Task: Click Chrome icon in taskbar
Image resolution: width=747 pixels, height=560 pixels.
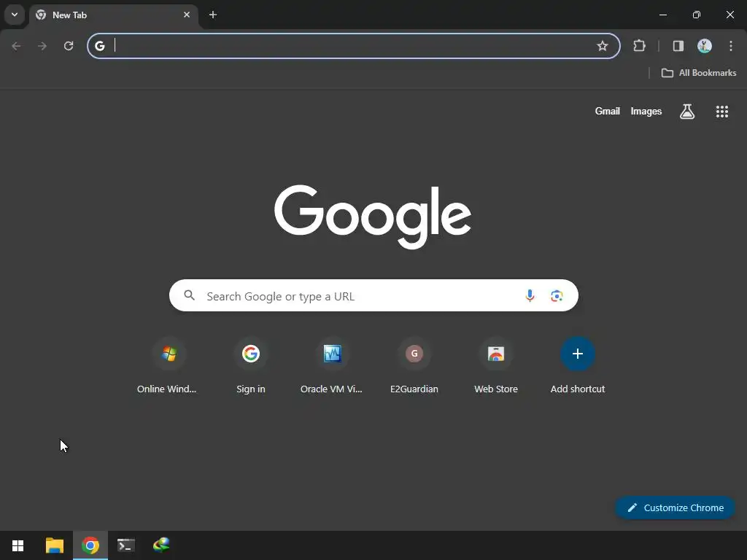Action: 90,545
